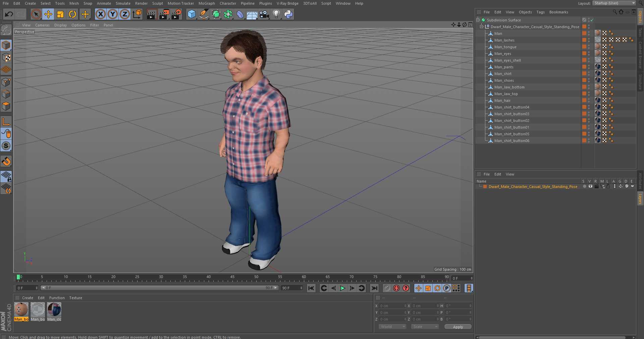Select the Man_hair object
The width and height of the screenshot is (644, 339).
[x=502, y=100]
